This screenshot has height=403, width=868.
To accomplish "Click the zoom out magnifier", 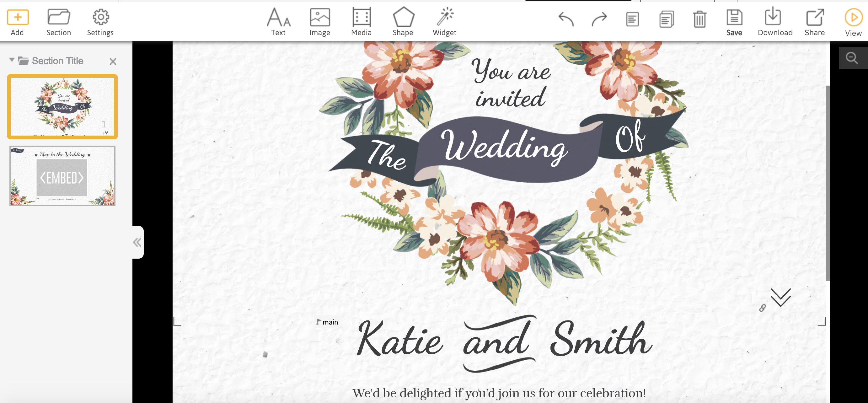I will [x=851, y=58].
